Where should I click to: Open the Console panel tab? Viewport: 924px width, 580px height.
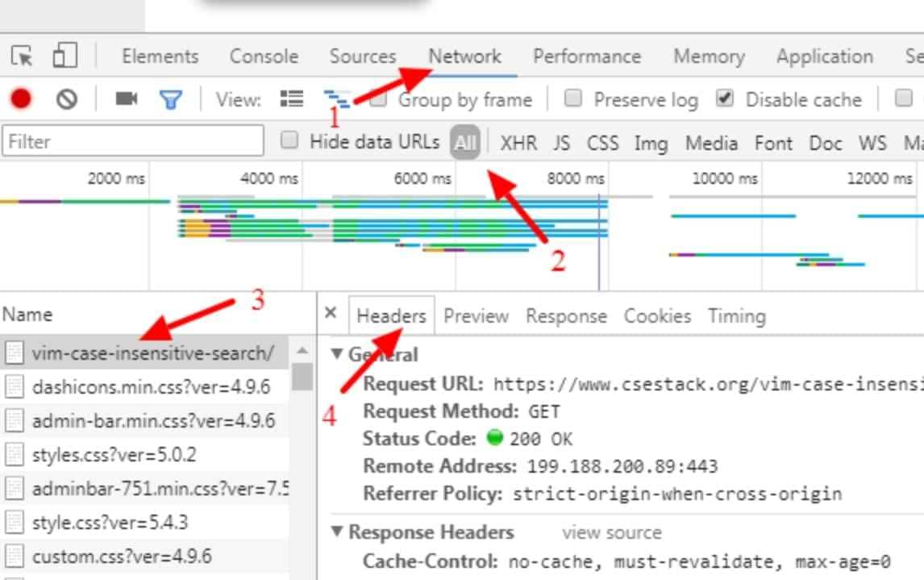coord(264,56)
